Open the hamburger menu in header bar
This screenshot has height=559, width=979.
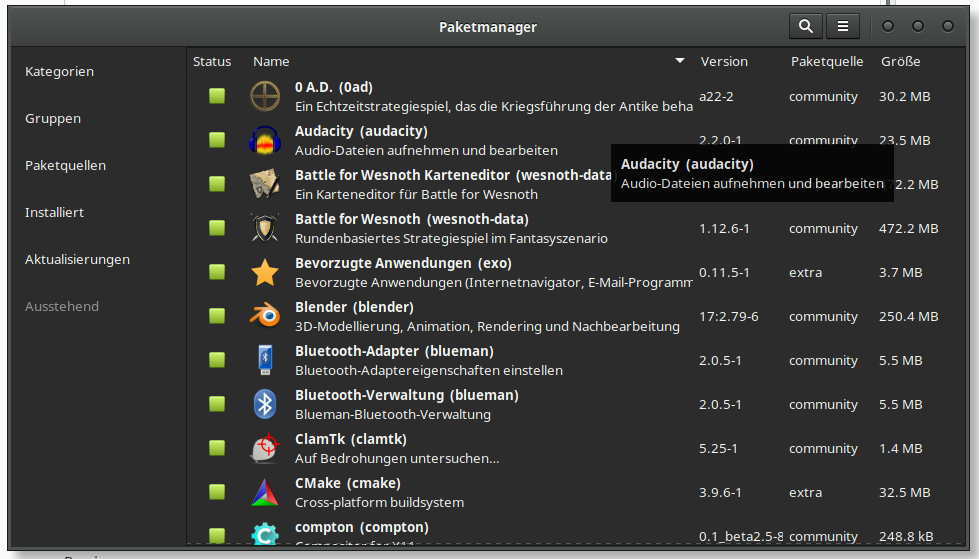click(x=843, y=26)
